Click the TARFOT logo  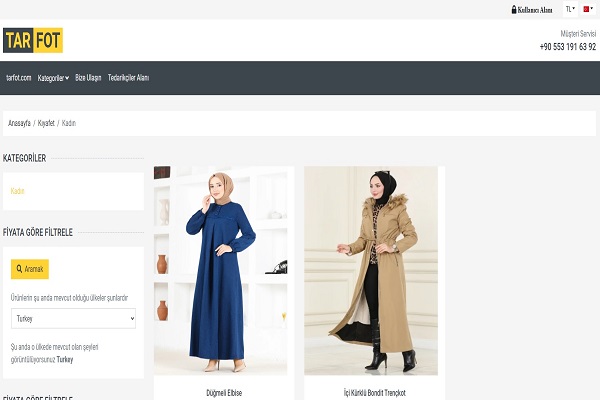(x=33, y=40)
